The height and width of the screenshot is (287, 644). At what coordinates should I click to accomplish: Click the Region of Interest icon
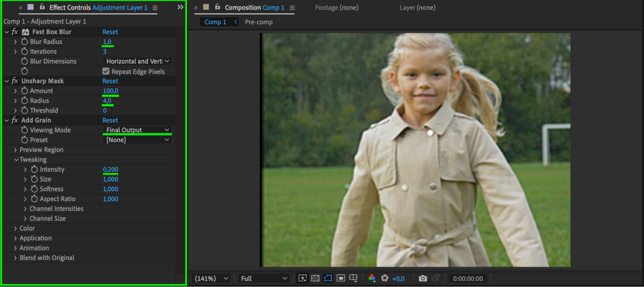point(341,278)
